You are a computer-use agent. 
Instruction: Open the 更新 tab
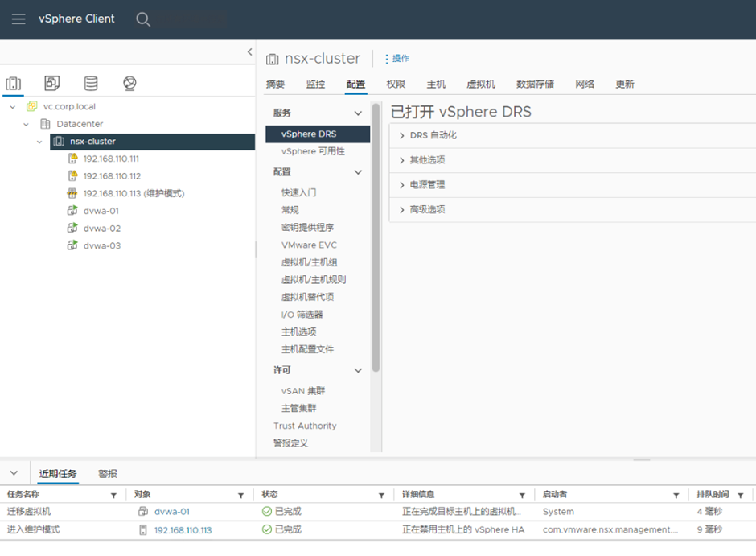[x=624, y=84]
